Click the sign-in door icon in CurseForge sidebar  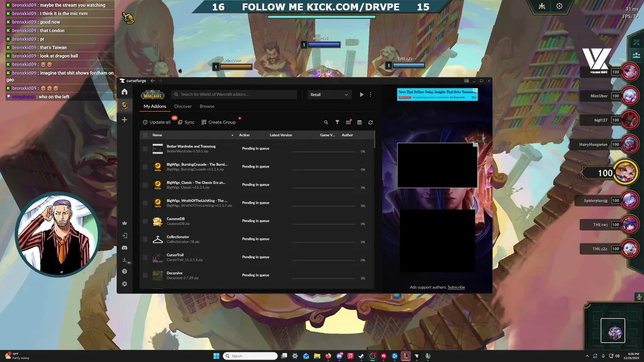click(124, 235)
